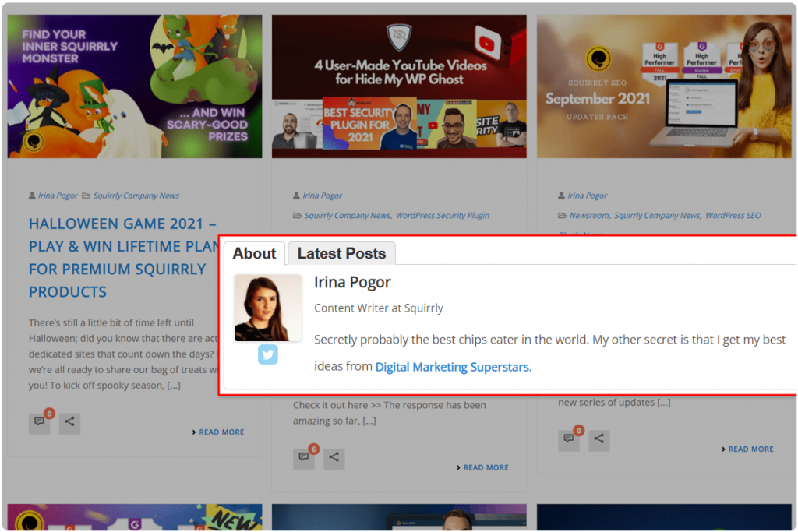Open the September 2021 Updates Pack banner
The image size is (798, 532).
(664, 86)
